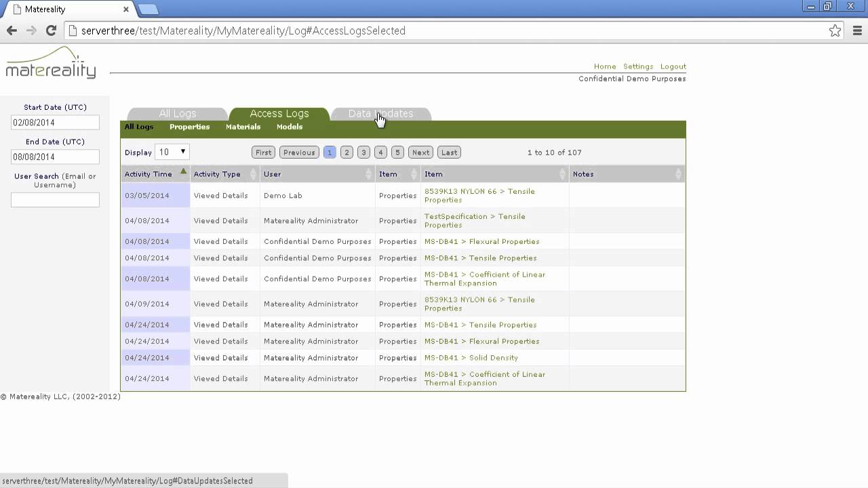Click the Start Date field
Viewport: 868px width, 488px height.
(55, 123)
